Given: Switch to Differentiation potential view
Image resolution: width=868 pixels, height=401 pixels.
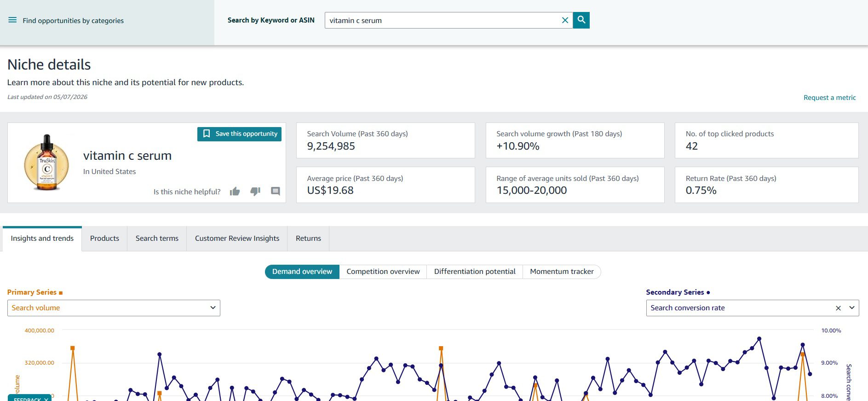Looking at the screenshot, I should 475,272.
